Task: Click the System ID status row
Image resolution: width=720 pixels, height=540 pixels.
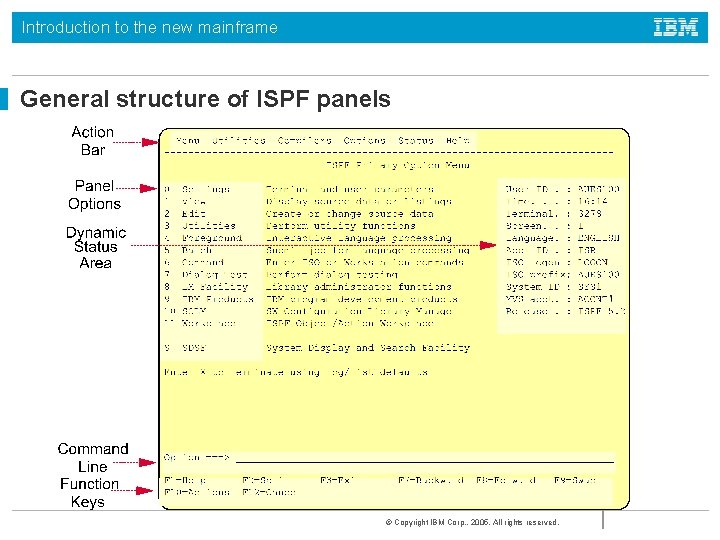Action: coord(554,287)
